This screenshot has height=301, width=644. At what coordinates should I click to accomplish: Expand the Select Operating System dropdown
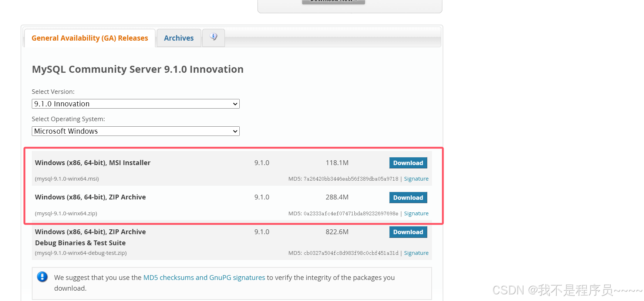pyautogui.click(x=136, y=131)
